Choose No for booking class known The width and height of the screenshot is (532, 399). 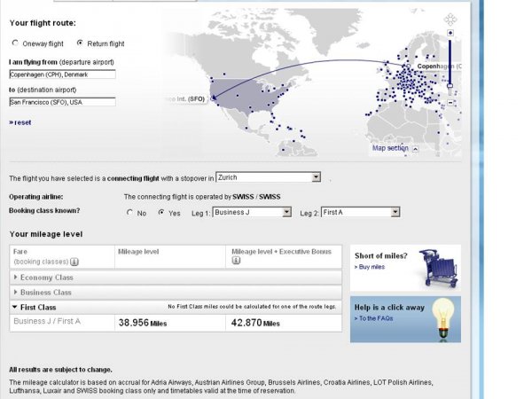click(129, 213)
